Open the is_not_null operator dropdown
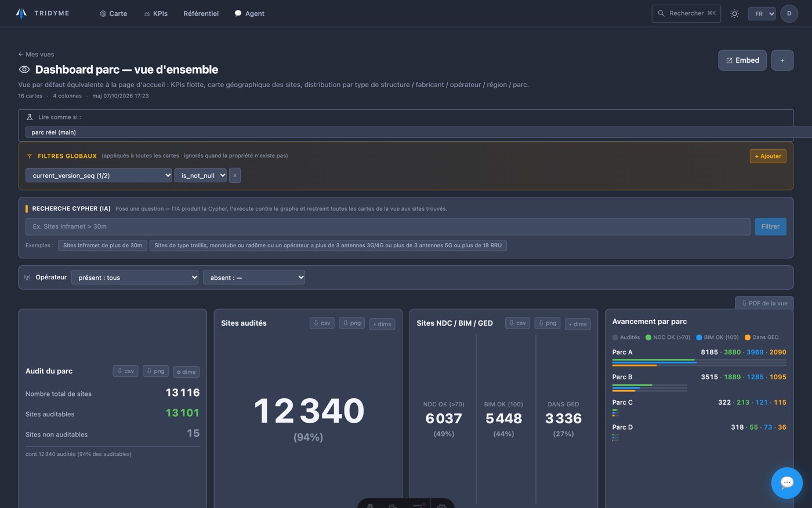Image resolution: width=812 pixels, height=508 pixels. coord(201,175)
